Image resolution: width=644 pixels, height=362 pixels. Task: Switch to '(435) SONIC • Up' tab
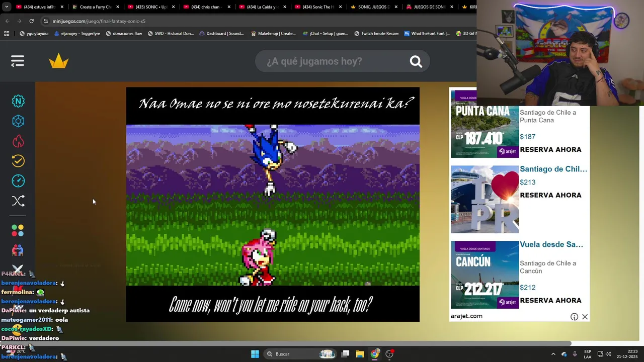[x=151, y=7]
